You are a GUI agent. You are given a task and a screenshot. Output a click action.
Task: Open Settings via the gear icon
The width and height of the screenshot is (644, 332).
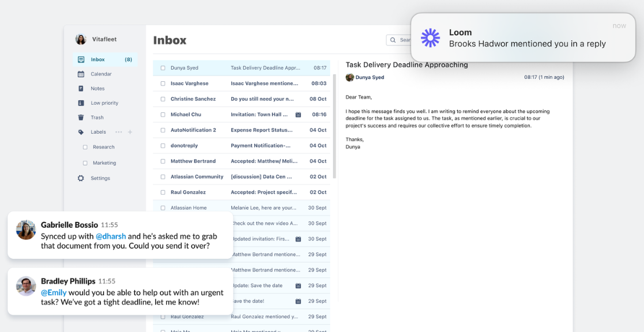click(81, 178)
